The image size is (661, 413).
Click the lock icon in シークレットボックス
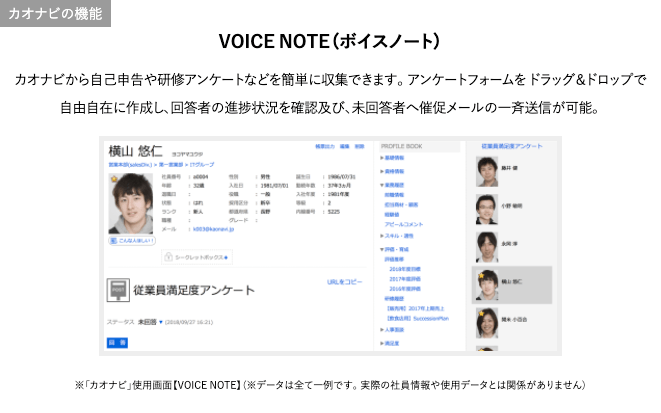click(x=168, y=257)
